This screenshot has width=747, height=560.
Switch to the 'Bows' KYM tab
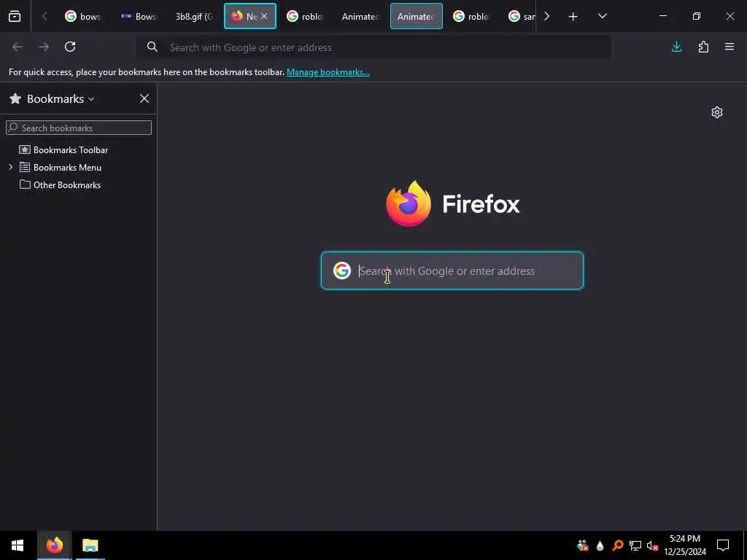[139, 16]
